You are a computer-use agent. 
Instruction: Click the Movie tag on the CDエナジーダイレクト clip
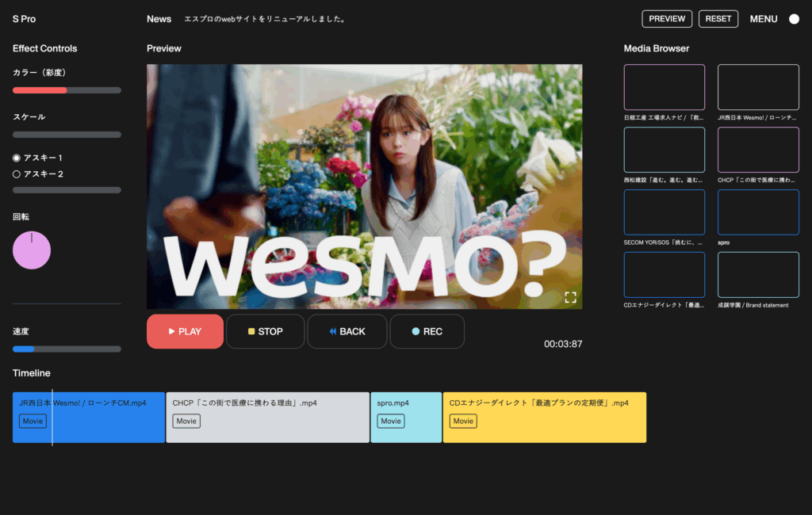click(x=463, y=422)
